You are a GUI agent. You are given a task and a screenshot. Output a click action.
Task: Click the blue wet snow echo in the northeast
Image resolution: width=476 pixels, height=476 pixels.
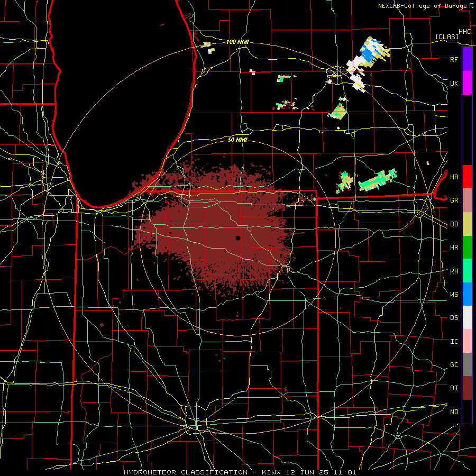(368, 54)
